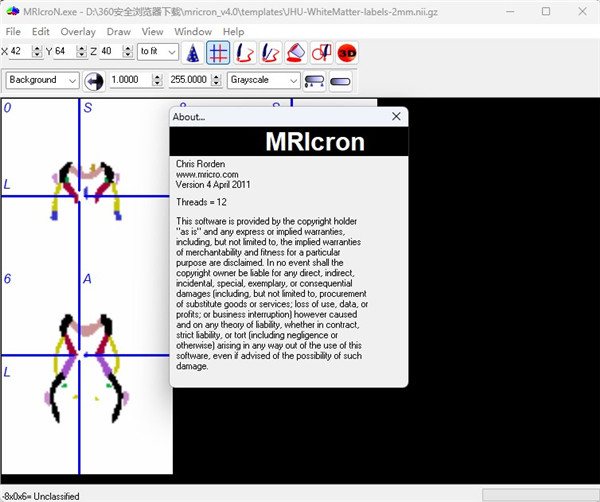The height and width of the screenshot is (502, 600).
Task: Click the color bar display icon
Action: 315,80
